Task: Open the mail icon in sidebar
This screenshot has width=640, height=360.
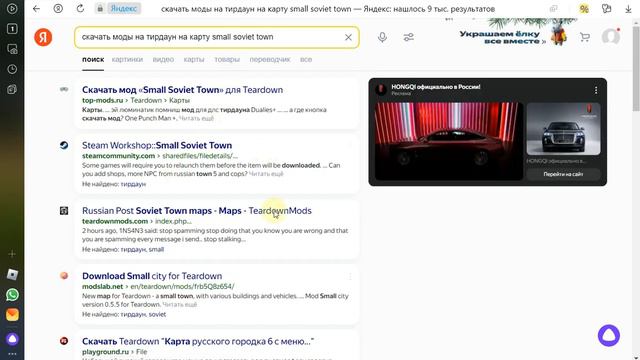Action: coord(12,315)
